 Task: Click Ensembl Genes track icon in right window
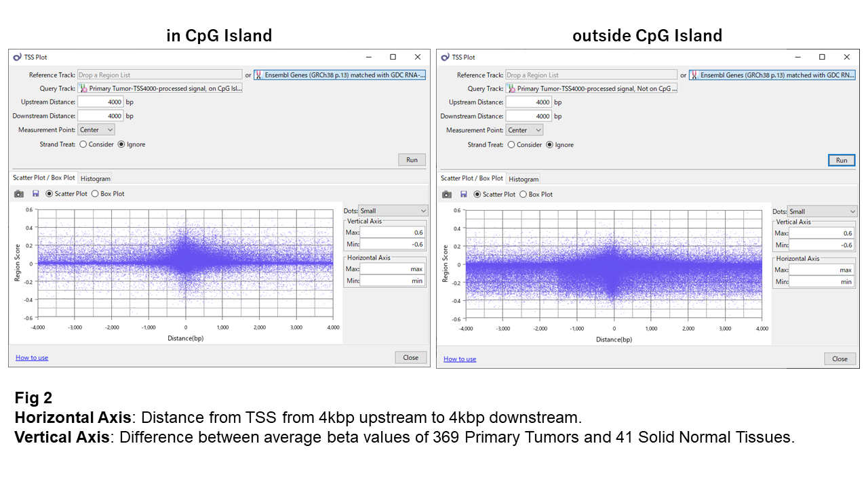pyautogui.click(x=694, y=76)
